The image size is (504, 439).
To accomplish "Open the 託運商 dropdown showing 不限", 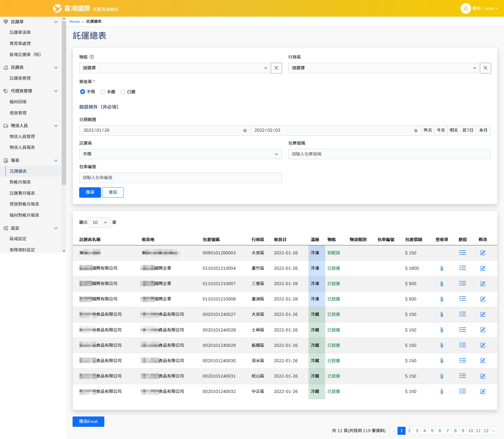I will coord(180,154).
